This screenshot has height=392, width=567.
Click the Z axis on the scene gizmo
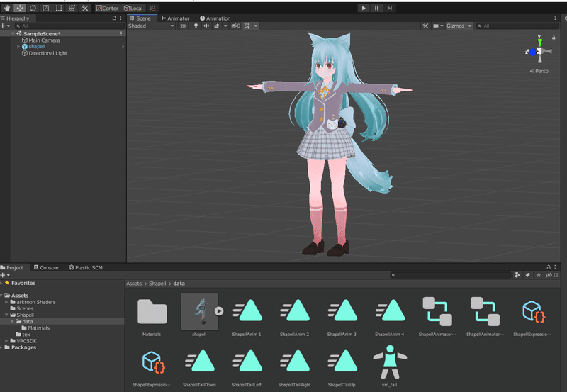coord(531,52)
